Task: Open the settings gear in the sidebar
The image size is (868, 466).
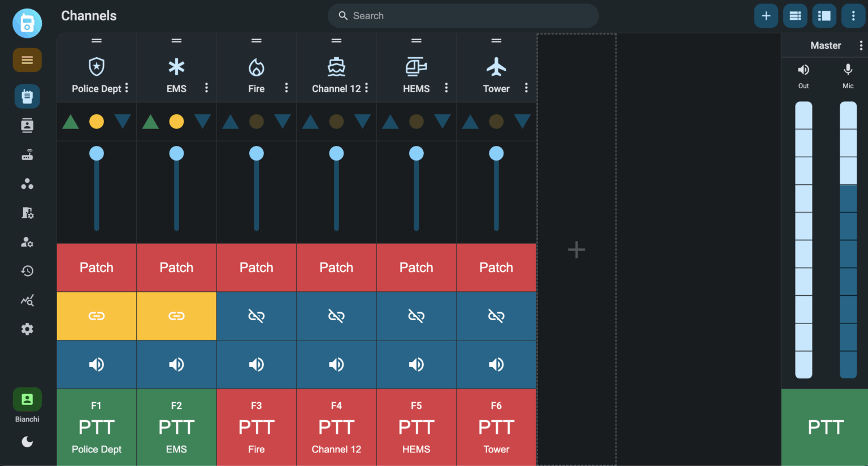Action: click(x=27, y=329)
